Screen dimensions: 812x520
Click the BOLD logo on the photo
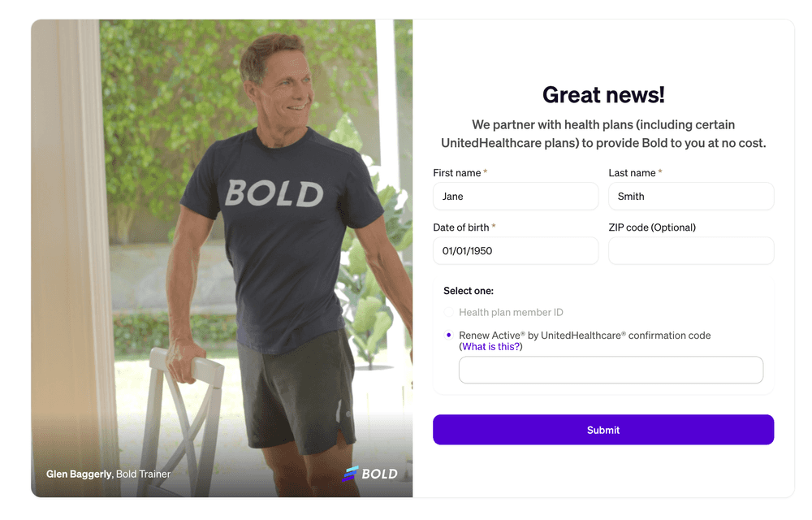[x=369, y=474]
